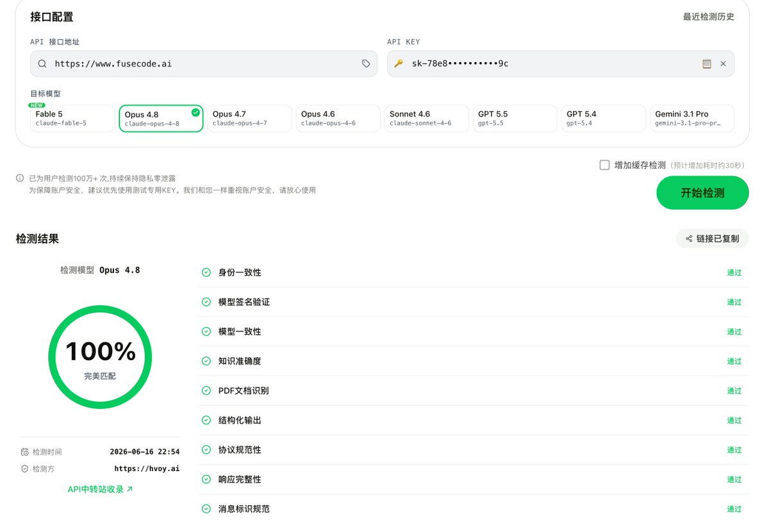Screen dimensions: 769x532
Task: Click the check icon beside PDF文档识别
Action: [x=206, y=390]
